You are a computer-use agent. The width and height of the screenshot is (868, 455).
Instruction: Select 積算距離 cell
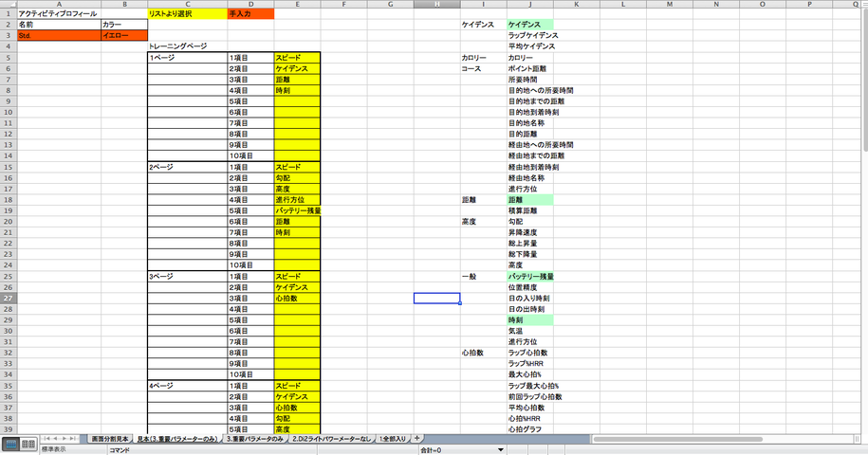529,210
